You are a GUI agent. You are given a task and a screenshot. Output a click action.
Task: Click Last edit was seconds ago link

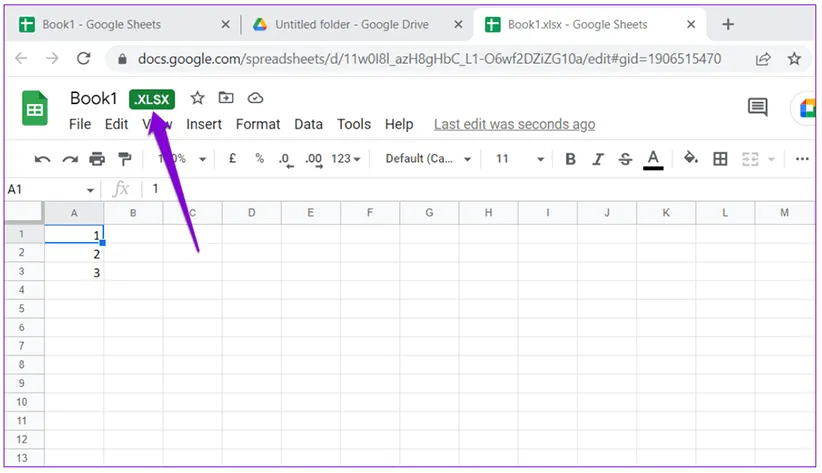(x=514, y=124)
